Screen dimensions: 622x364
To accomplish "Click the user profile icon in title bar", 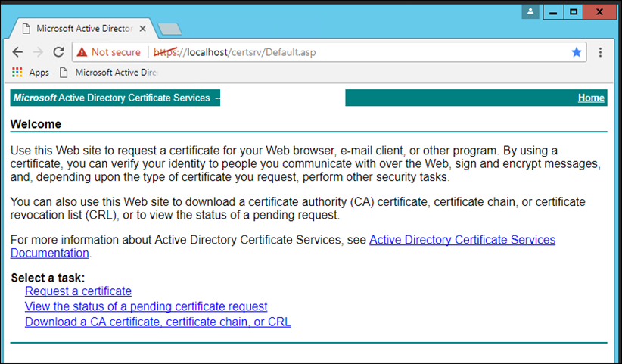I will (x=530, y=11).
